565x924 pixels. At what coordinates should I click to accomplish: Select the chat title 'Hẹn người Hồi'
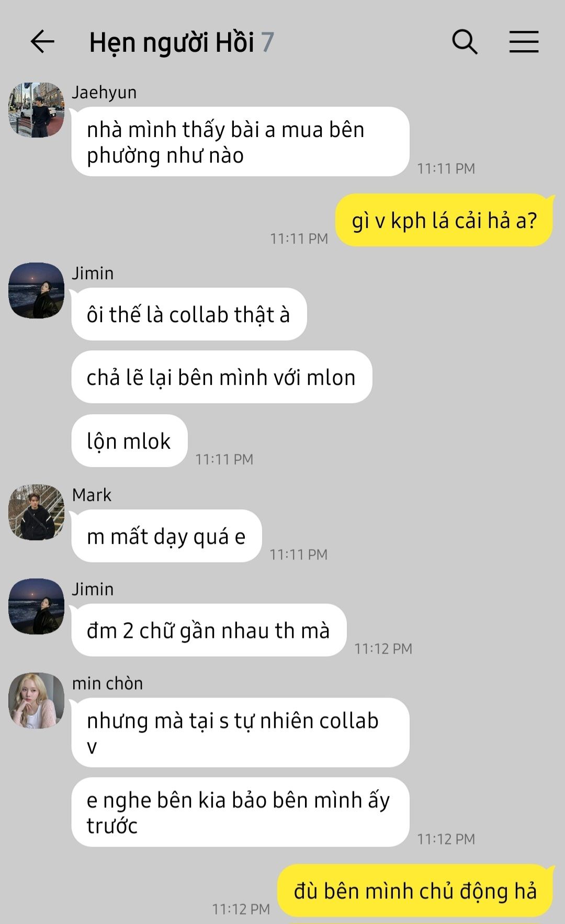point(172,42)
